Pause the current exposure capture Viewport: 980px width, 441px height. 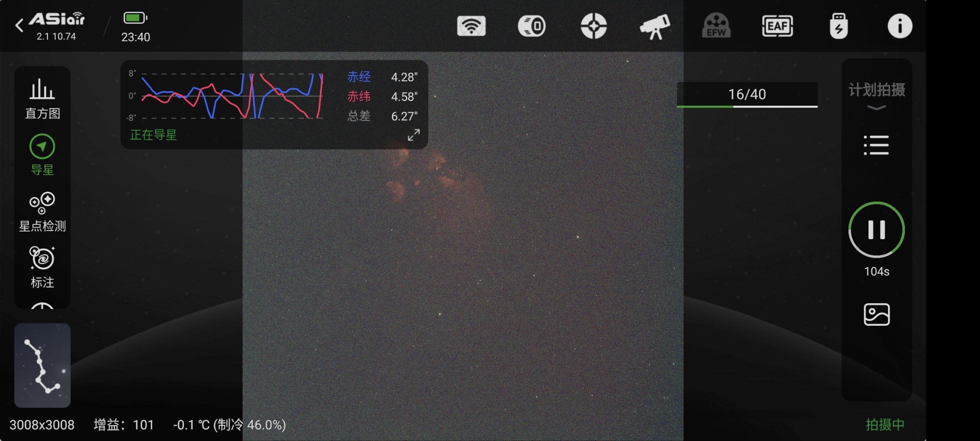click(877, 230)
